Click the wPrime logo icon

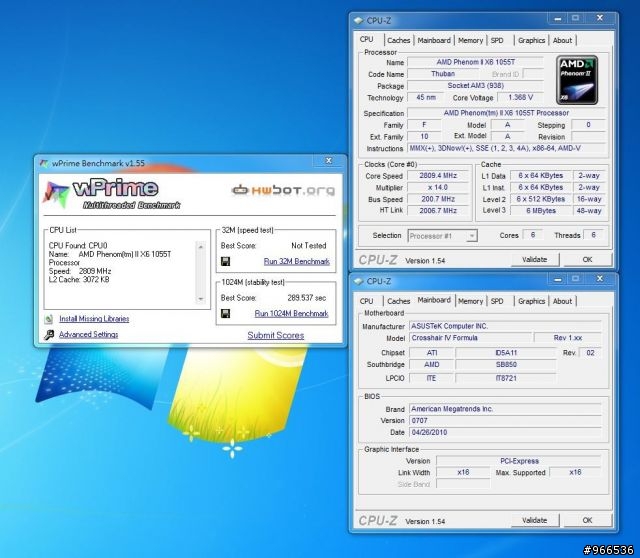(56, 194)
